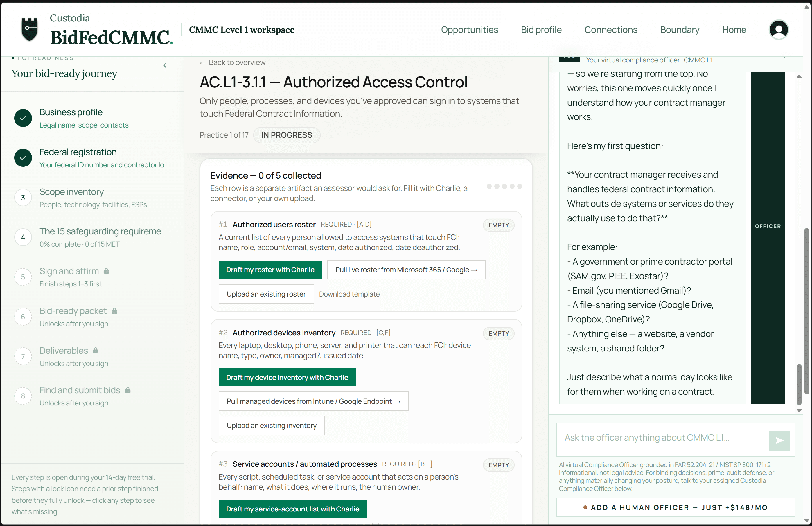Click 'Your virtual compliance officer · CMMC L1' text

[649, 60]
